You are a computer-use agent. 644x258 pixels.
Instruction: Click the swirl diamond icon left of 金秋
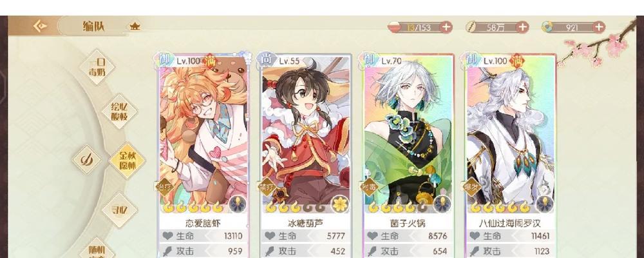click(87, 160)
